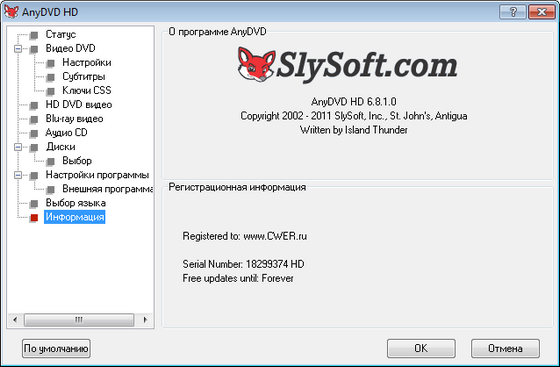Click the red square icon beside Информация
The image size is (560, 367).
pos(34,217)
